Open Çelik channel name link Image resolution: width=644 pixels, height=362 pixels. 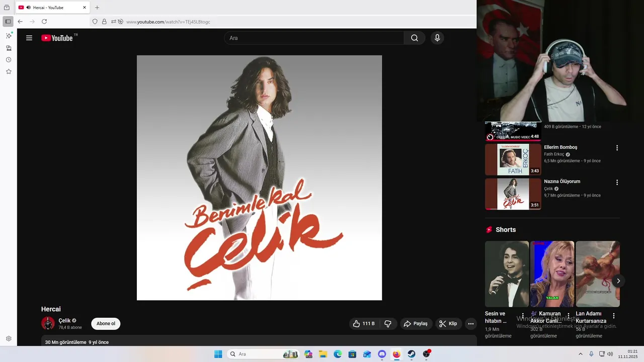[64, 320]
